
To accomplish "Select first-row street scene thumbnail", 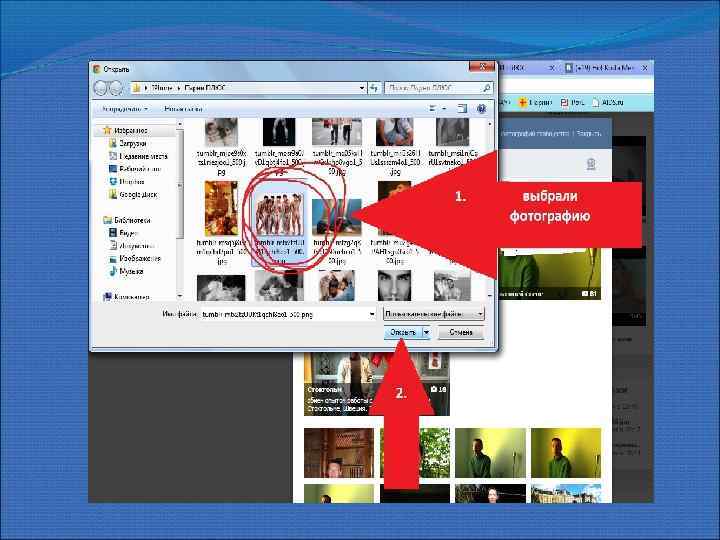I will [337, 132].
